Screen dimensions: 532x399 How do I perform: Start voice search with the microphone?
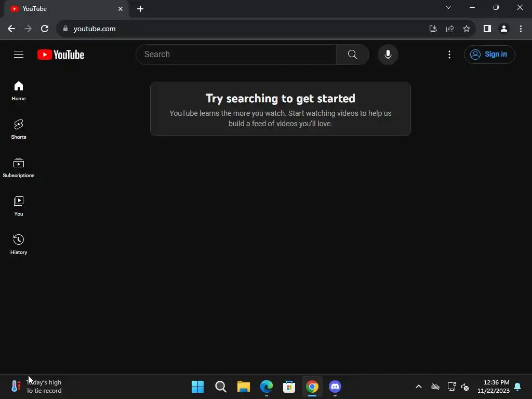click(x=388, y=54)
